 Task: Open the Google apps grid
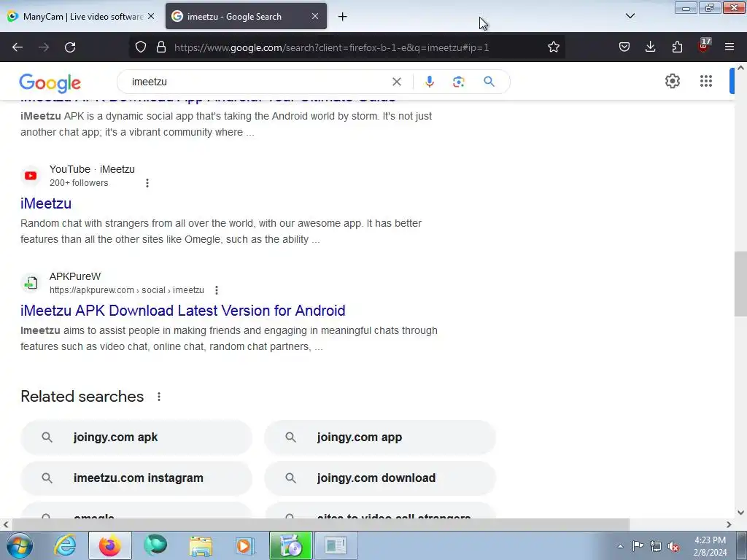(x=706, y=81)
